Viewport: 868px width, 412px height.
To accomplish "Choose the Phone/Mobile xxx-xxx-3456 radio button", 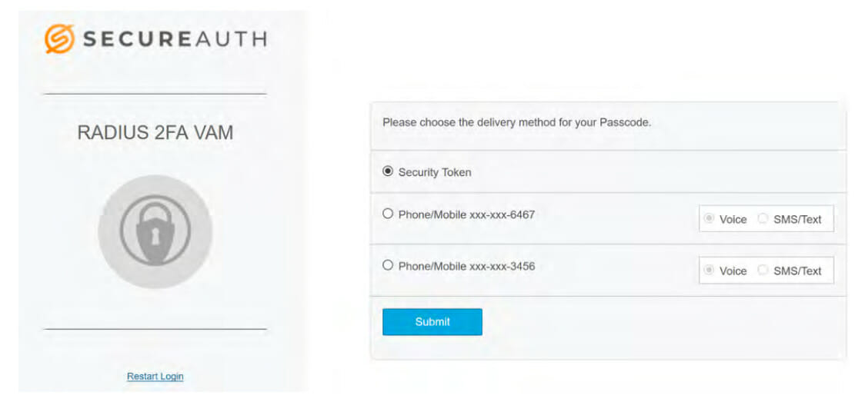I will (388, 265).
